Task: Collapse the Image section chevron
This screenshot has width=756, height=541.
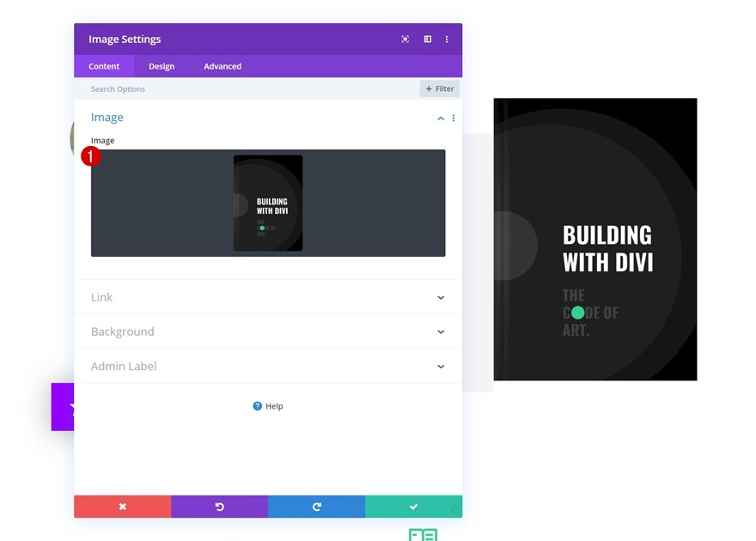Action: point(441,118)
